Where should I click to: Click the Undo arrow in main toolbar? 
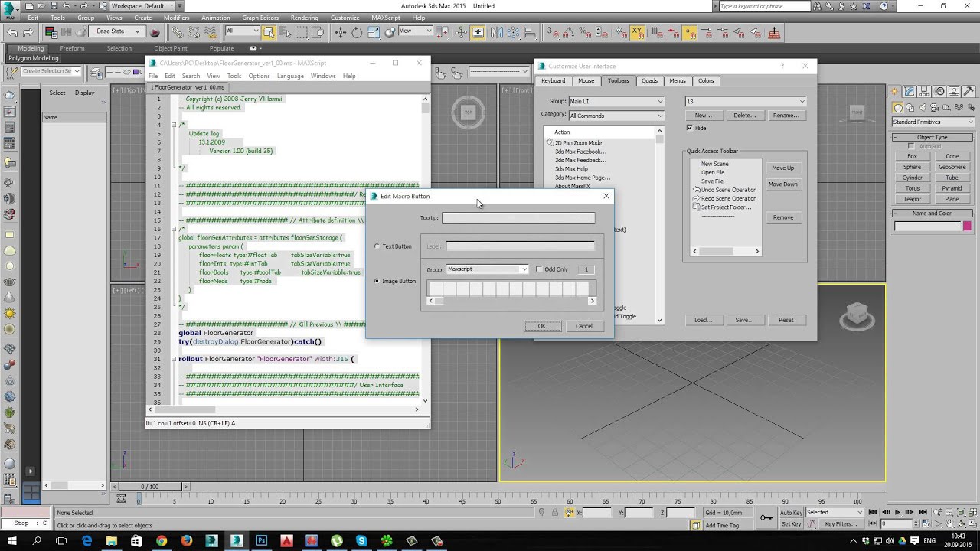12,32
